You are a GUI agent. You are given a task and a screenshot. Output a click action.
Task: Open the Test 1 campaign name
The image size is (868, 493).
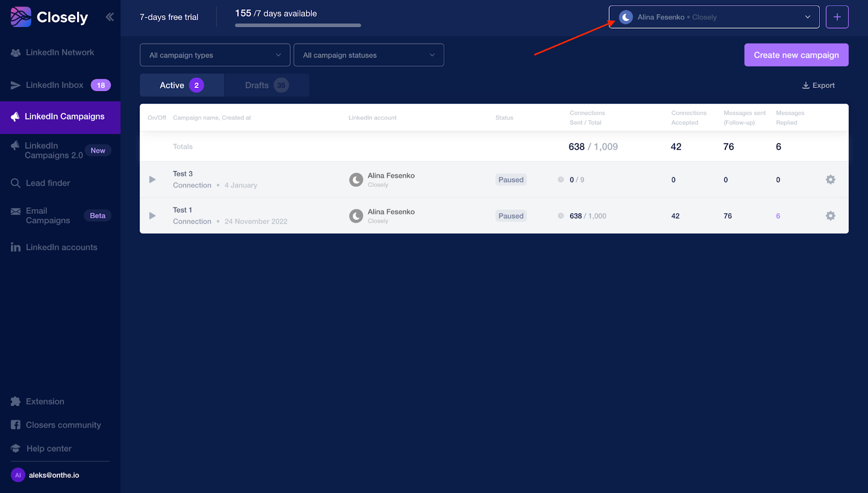click(x=182, y=210)
